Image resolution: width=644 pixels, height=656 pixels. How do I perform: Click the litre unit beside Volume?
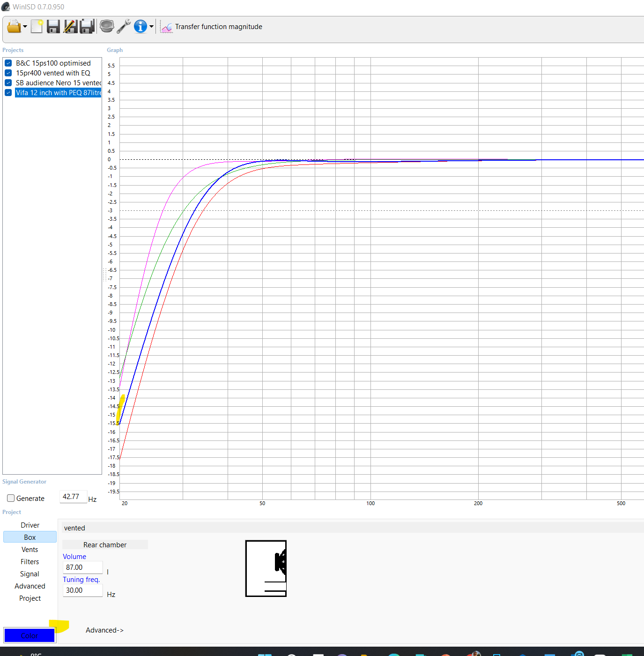pyautogui.click(x=108, y=572)
